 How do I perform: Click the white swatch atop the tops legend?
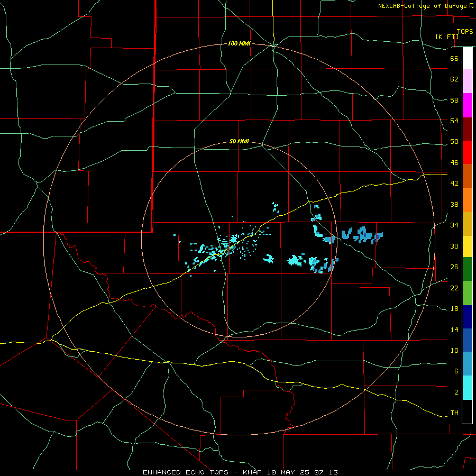click(x=467, y=58)
